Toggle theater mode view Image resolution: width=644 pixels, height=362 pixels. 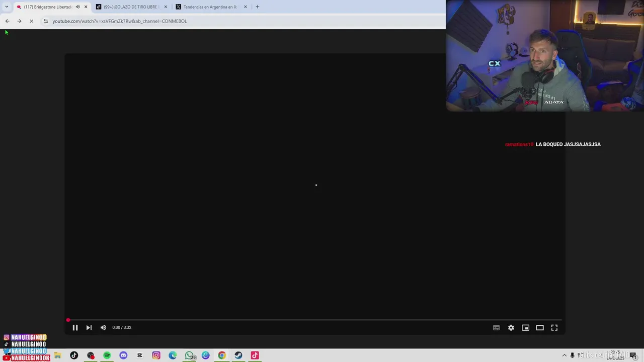tap(540, 328)
